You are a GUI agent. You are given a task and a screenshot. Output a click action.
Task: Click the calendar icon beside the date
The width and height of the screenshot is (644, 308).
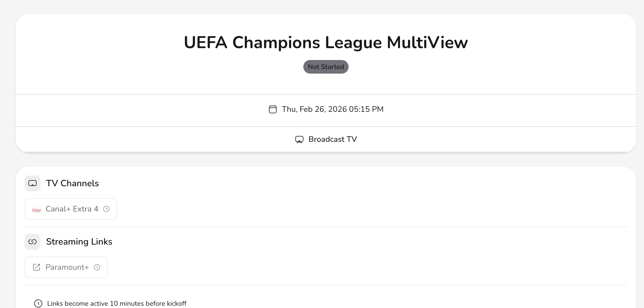273,109
